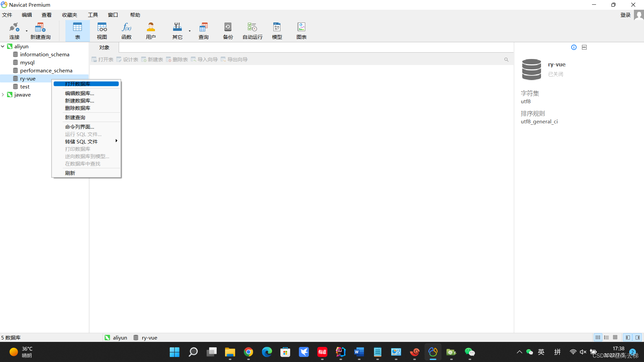Enable grid view in status bar

[x=615, y=338]
